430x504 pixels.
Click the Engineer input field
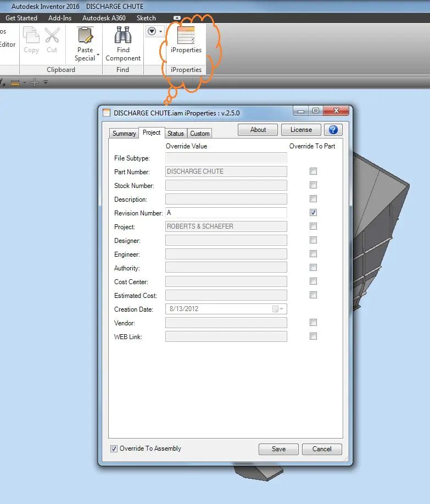click(x=226, y=254)
